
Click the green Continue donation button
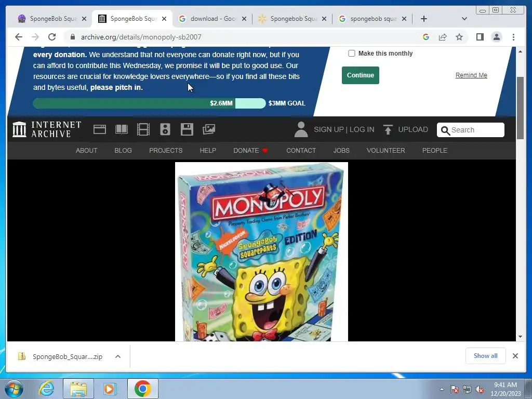(x=361, y=75)
